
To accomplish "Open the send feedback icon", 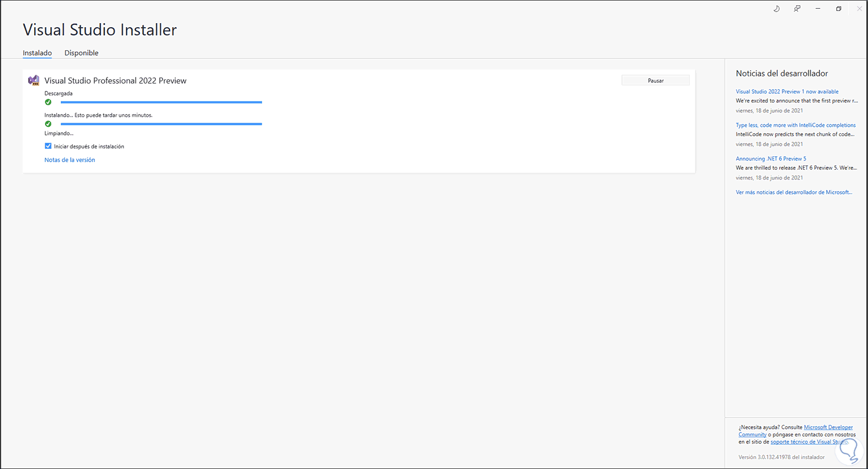I will pyautogui.click(x=797, y=9).
